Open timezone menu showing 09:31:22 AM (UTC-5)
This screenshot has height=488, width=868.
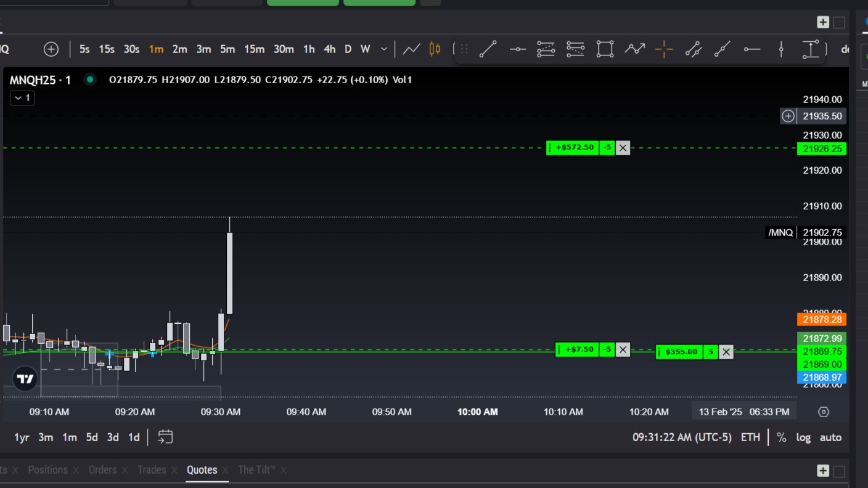(x=682, y=437)
